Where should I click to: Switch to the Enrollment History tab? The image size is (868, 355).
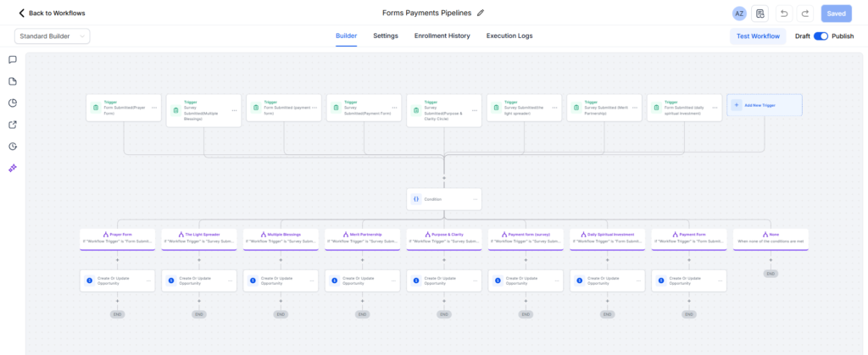pyautogui.click(x=442, y=36)
